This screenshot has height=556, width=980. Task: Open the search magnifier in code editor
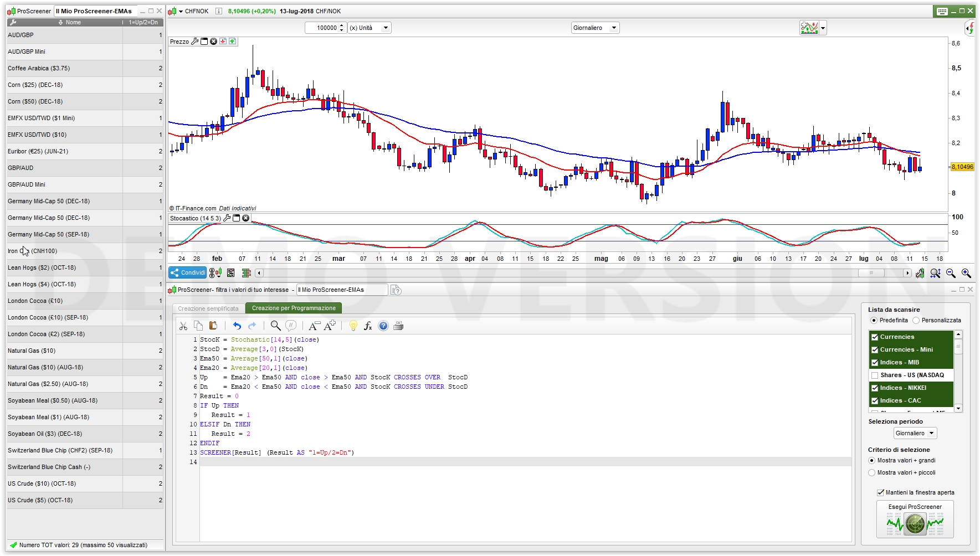[275, 326]
